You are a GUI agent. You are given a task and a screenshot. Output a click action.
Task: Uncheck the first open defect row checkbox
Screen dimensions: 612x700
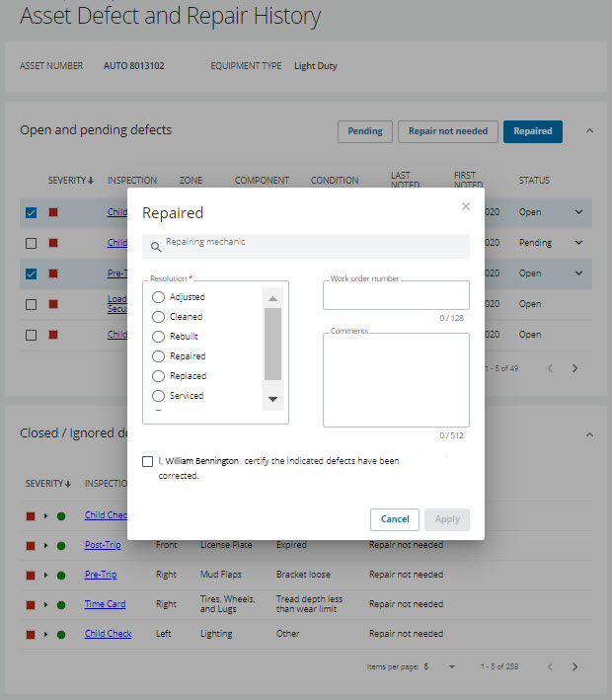click(x=31, y=212)
